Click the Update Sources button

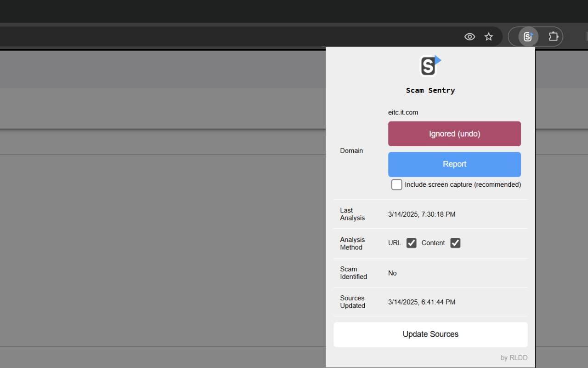[430, 334]
